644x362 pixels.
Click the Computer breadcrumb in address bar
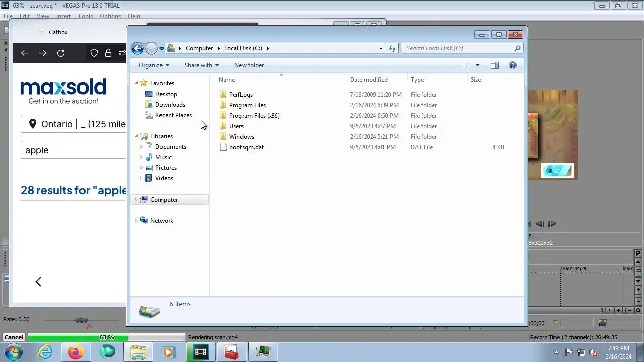[x=199, y=48]
